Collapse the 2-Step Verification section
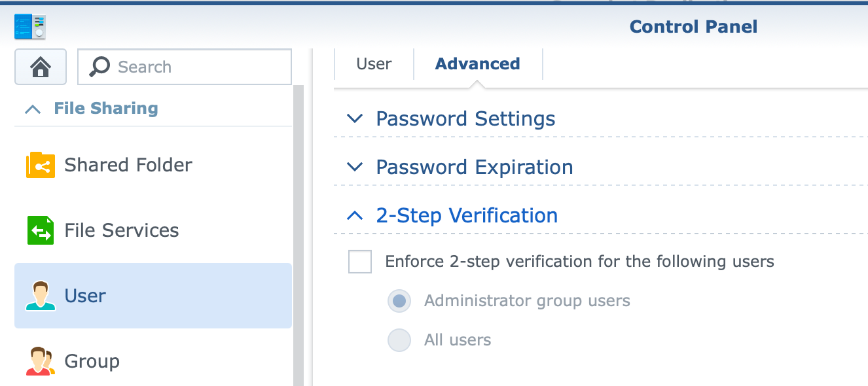Viewport: 868px width, 386px height. click(355, 215)
